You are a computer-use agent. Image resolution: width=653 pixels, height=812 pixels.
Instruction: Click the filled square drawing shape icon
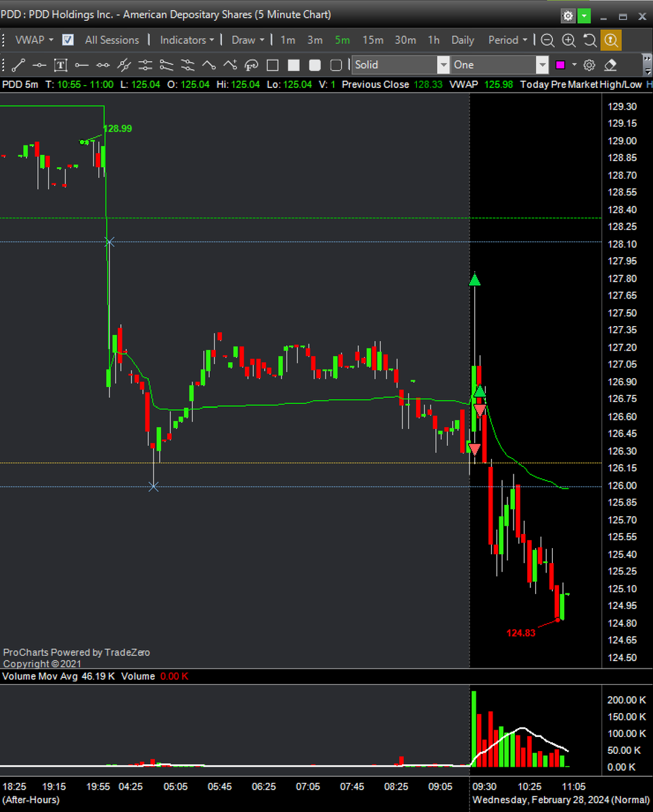[295, 65]
